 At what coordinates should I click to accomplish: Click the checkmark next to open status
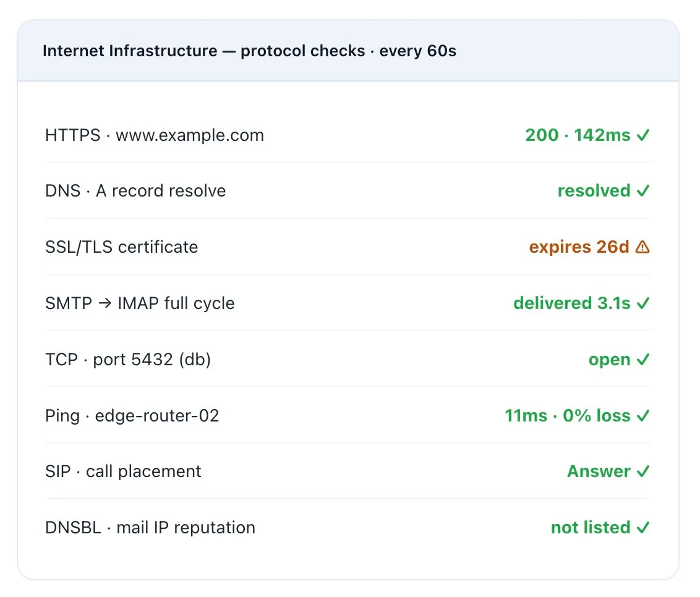643,360
